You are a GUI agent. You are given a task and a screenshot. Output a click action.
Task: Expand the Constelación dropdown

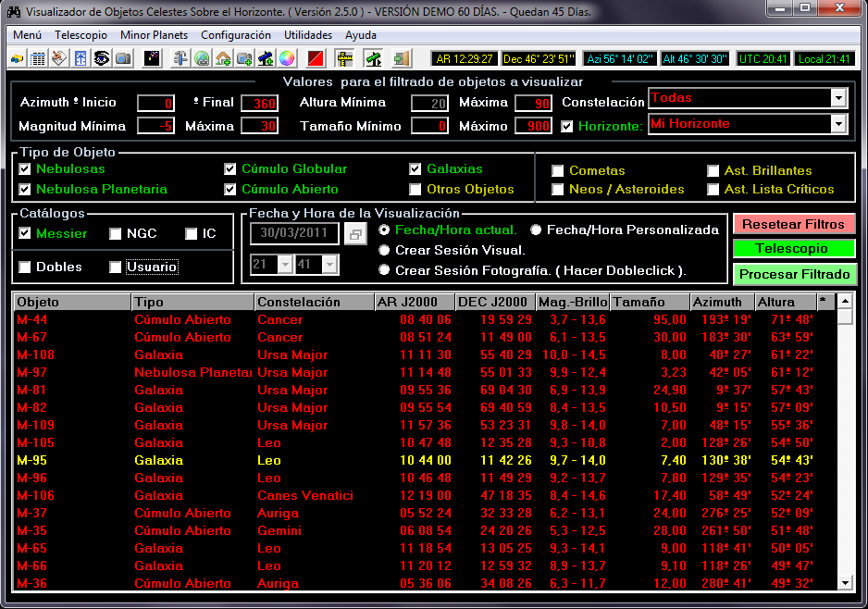coord(838,98)
